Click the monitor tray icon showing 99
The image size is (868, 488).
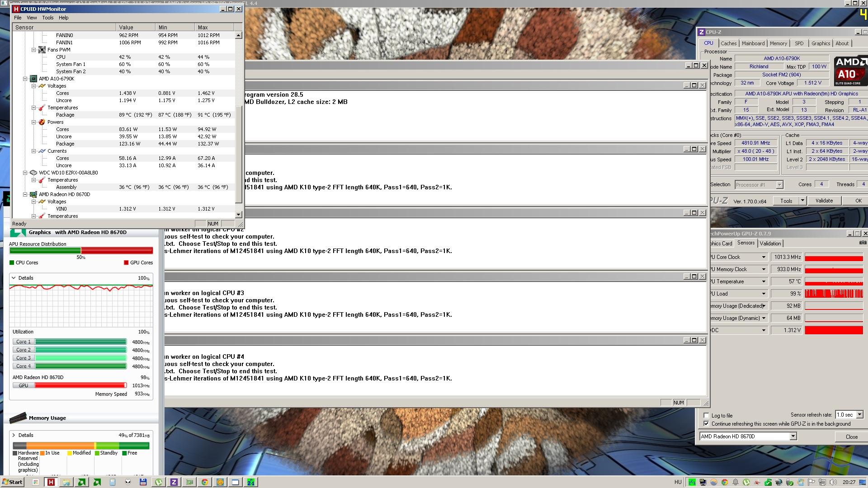coord(703,482)
